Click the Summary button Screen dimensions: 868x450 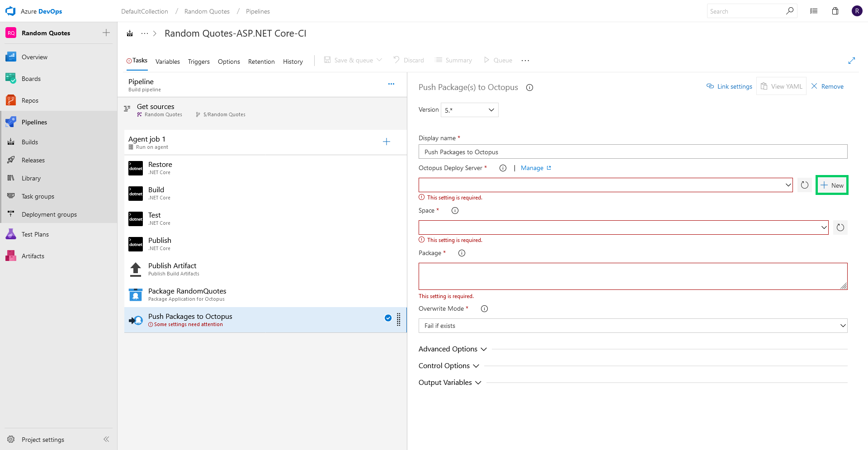[x=453, y=60]
